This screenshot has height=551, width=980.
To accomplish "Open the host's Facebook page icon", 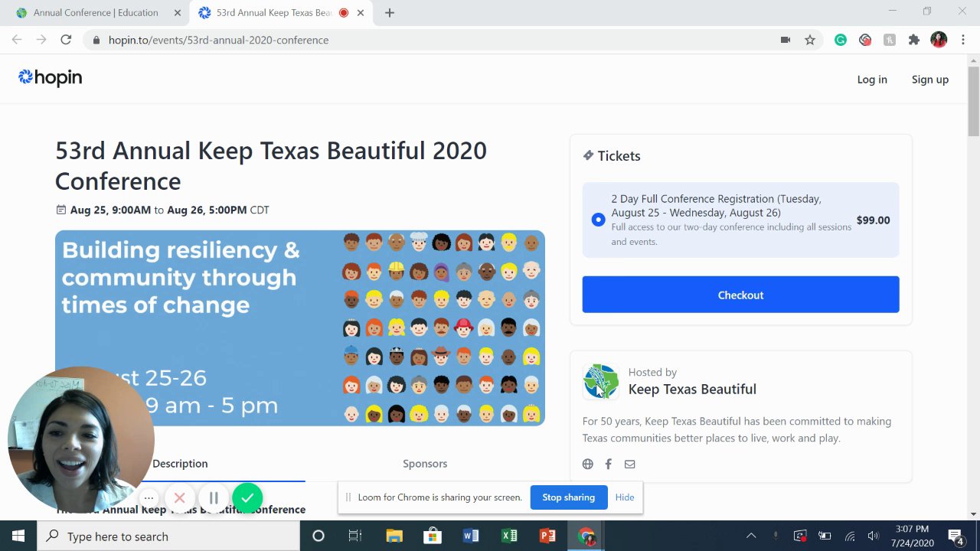I will (609, 464).
